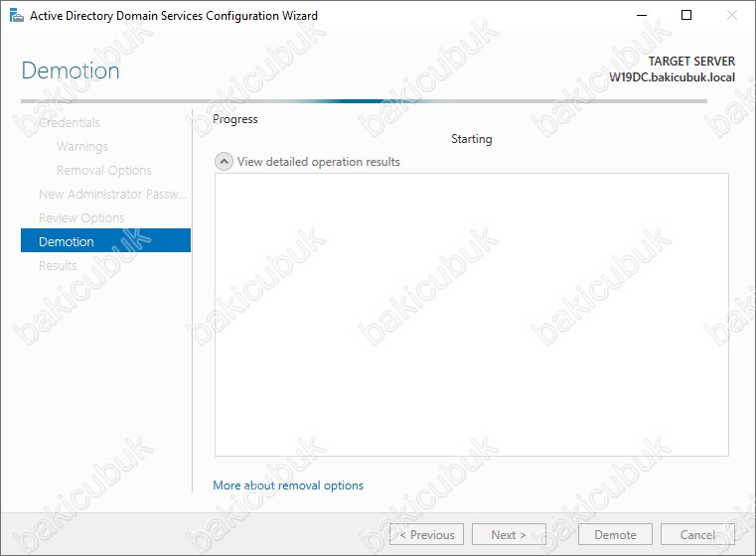
Task: Click the Previous button
Action: click(x=427, y=534)
